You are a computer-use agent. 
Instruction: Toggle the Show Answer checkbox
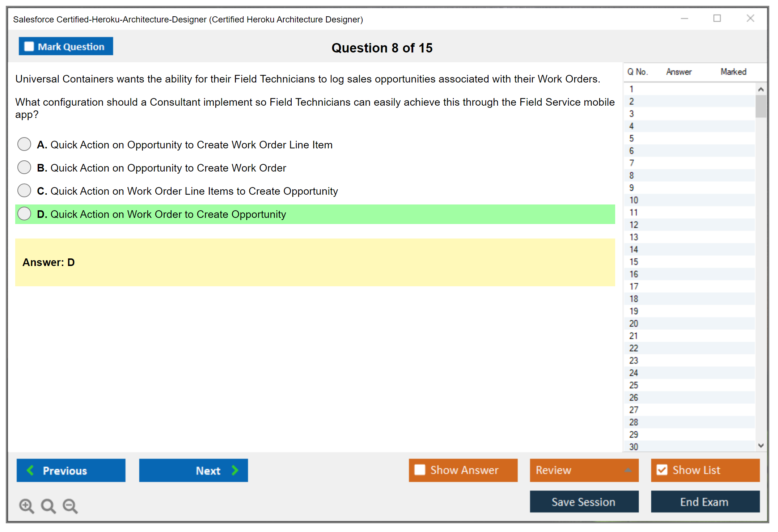coord(420,470)
